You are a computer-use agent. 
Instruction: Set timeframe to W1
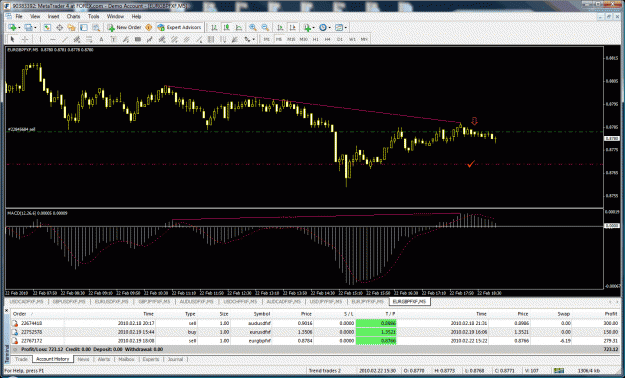(x=352, y=39)
